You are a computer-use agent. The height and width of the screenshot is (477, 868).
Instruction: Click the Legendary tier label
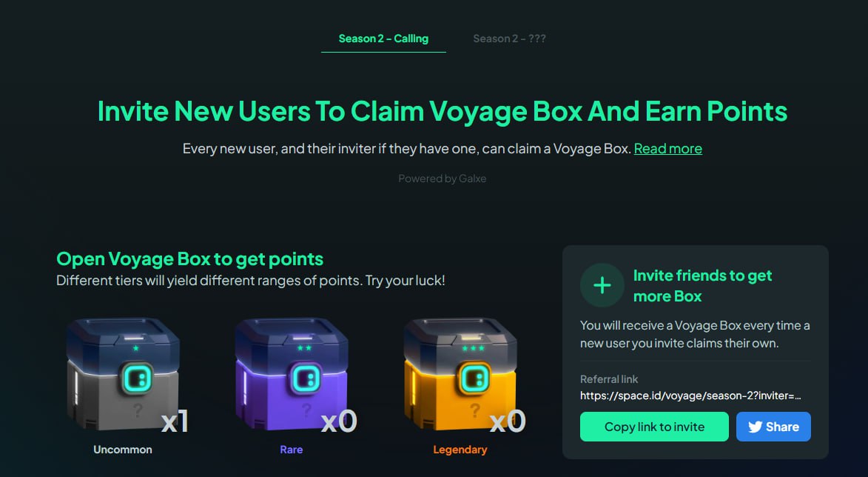click(x=460, y=450)
